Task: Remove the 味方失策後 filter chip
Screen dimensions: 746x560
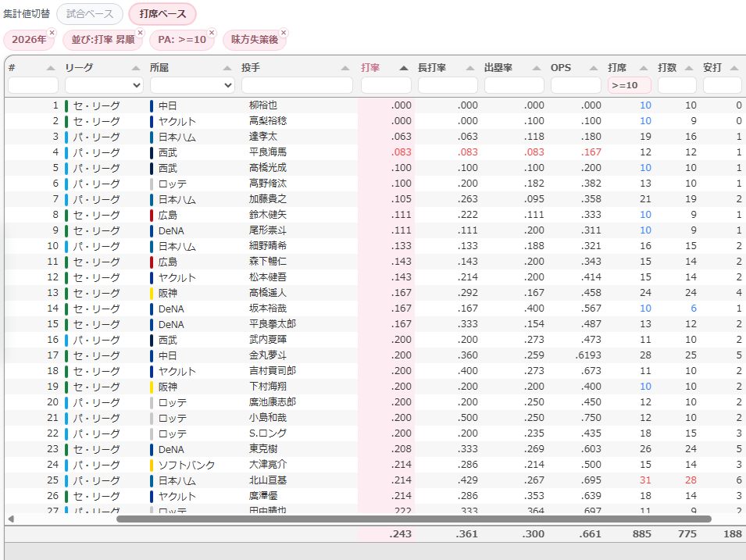Action: (284, 32)
